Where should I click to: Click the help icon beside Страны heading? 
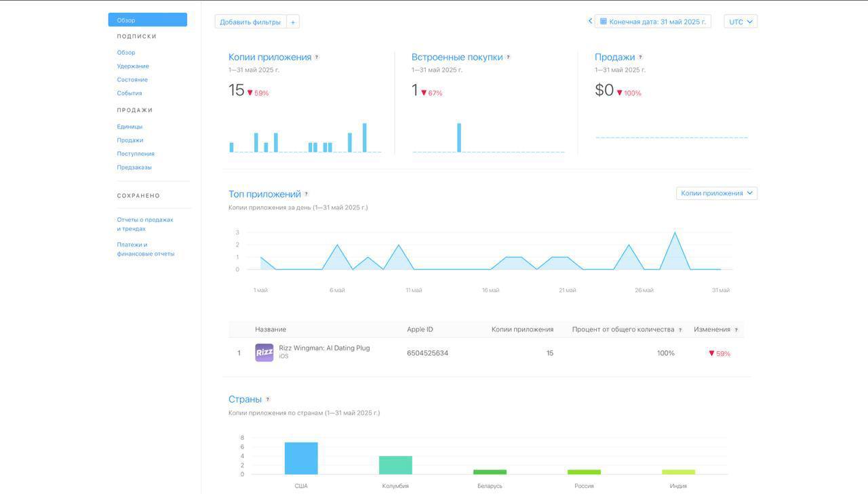tap(268, 400)
